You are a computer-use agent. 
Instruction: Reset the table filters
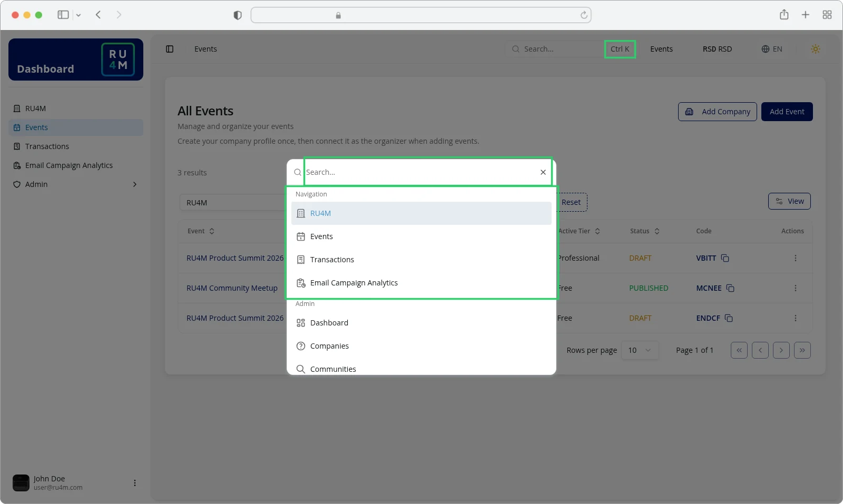[x=571, y=202]
